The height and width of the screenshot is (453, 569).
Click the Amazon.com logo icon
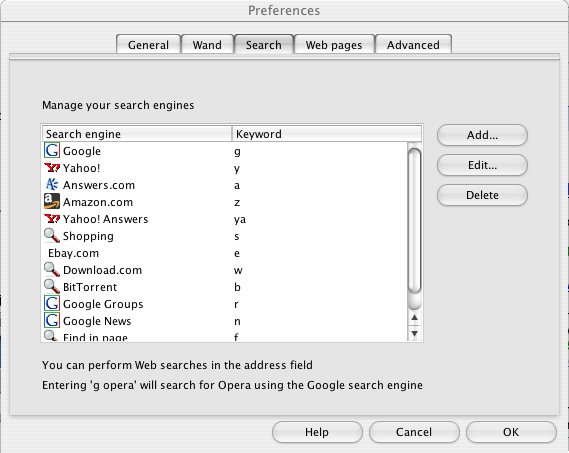(52, 201)
